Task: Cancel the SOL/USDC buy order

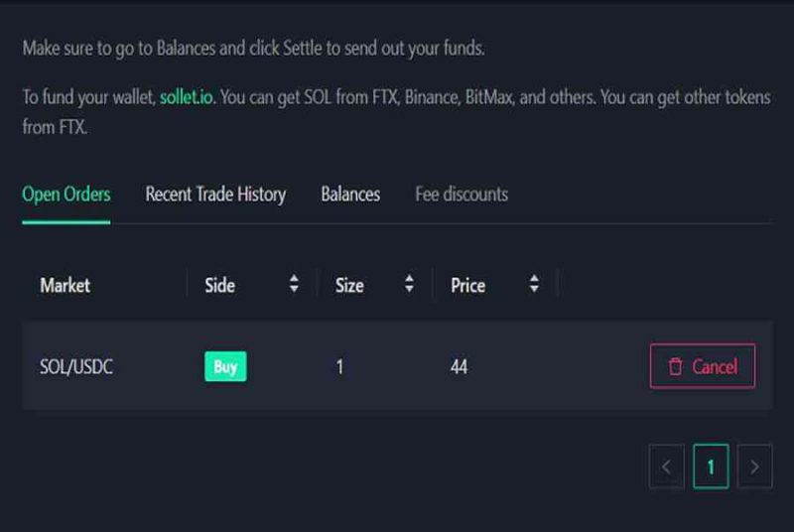Action: click(x=703, y=366)
